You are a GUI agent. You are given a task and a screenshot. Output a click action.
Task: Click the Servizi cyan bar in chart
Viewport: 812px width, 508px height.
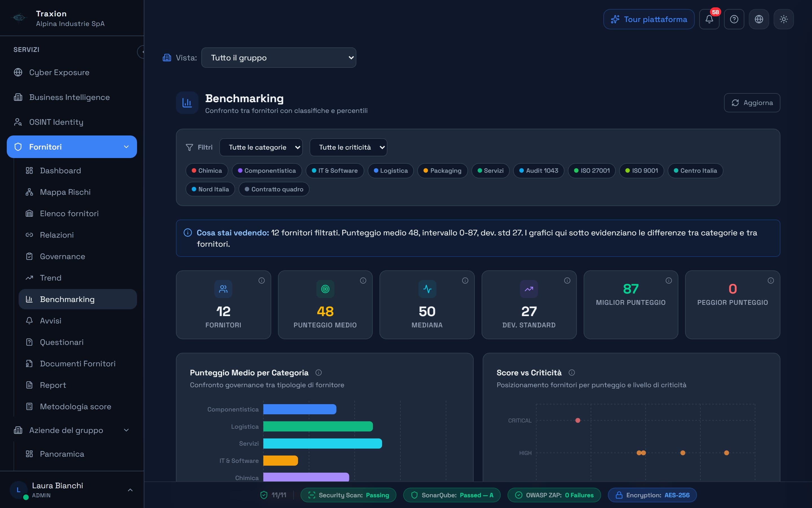pos(323,443)
